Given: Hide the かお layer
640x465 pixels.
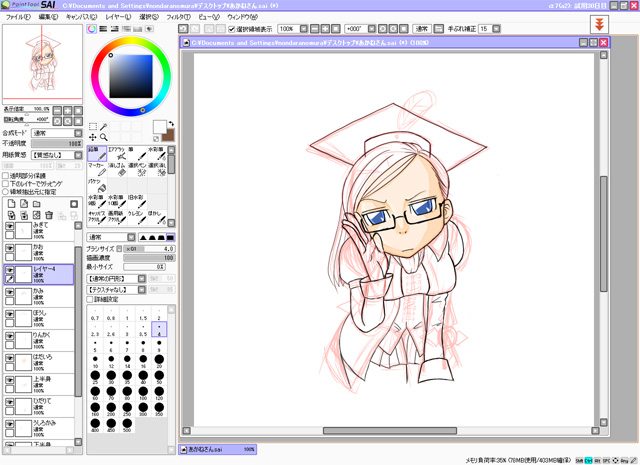Looking at the screenshot, I should [10, 248].
